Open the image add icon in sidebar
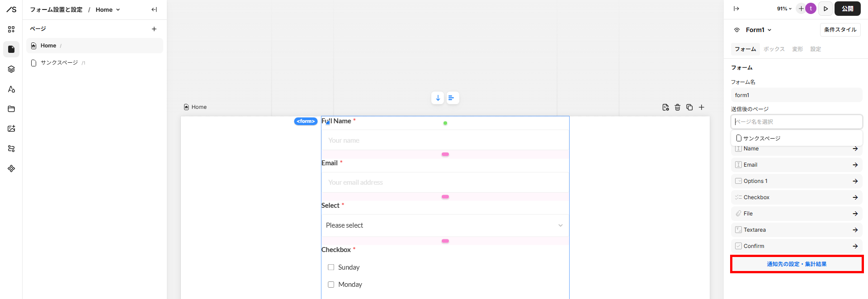Viewport: 868px width, 299px height. 11,129
